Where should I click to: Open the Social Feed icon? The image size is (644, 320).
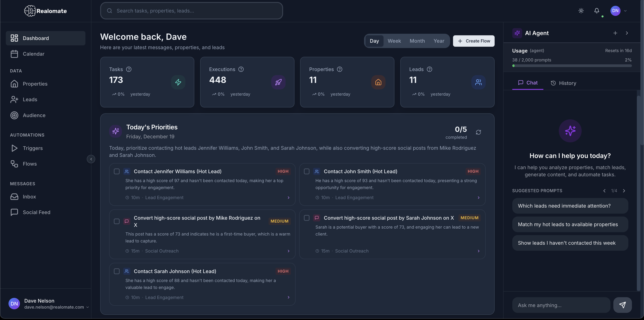coord(14,212)
